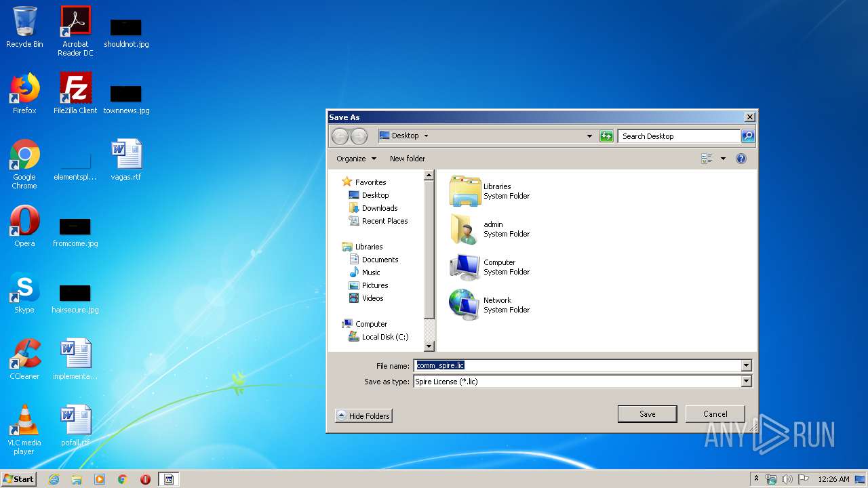Open Opera from the taskbar
This screenshot has height=488, width=868.
point(145,479)
